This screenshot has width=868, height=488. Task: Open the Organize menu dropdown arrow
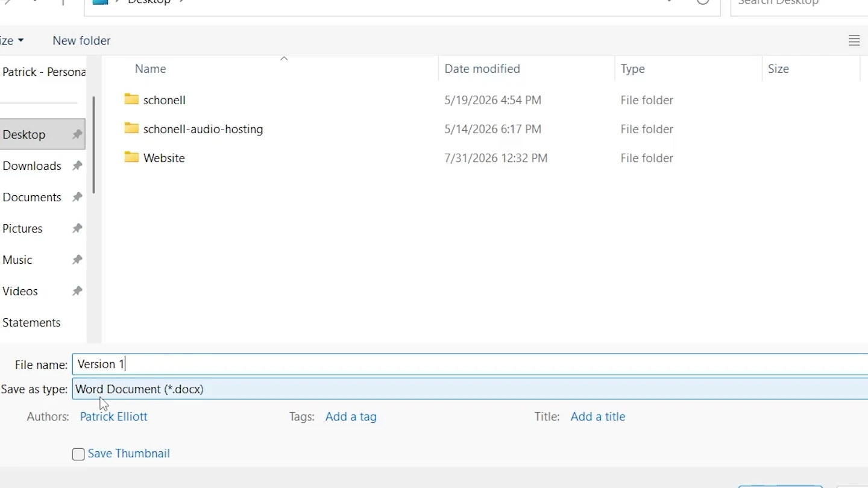pos(21,40)
